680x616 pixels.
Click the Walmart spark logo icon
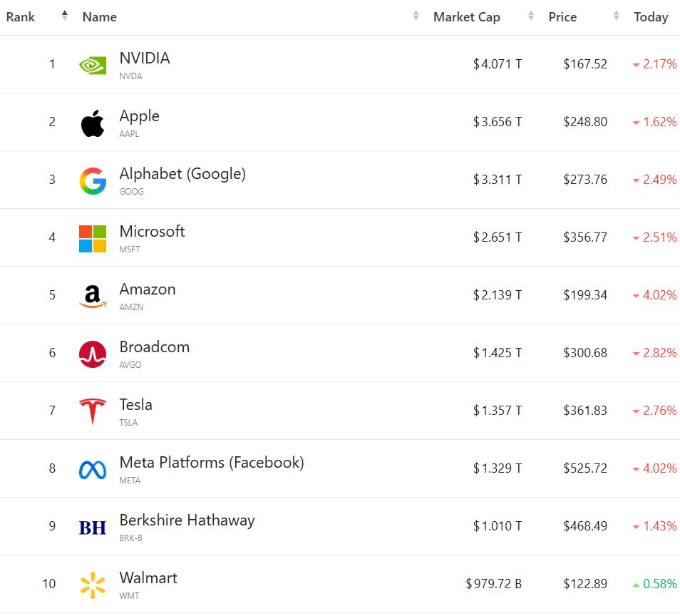93,585
